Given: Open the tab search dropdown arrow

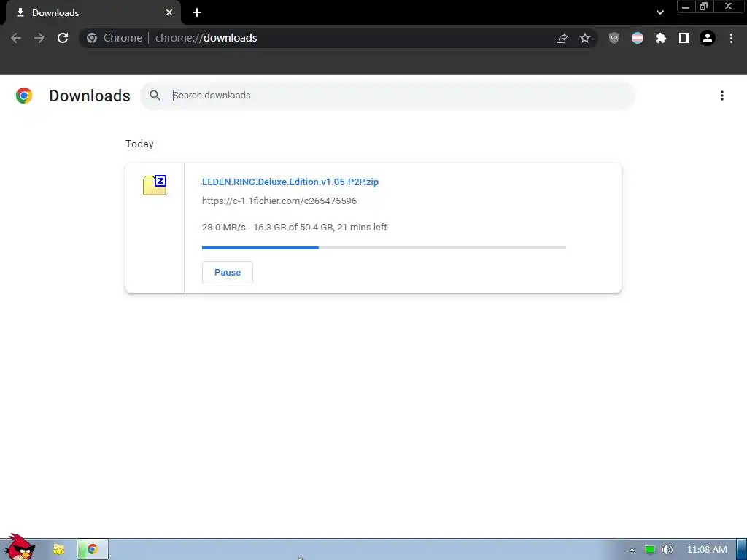Looking at the screenshot, I should 660,12.
